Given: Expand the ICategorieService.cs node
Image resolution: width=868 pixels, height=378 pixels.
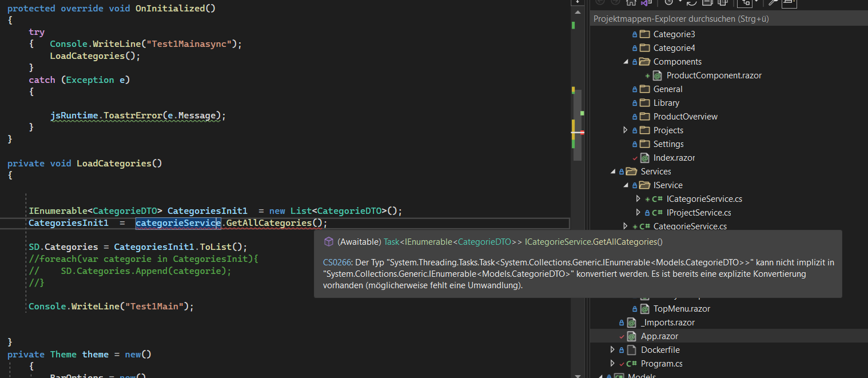Looking at the screenshot, I should coord(639,199).
